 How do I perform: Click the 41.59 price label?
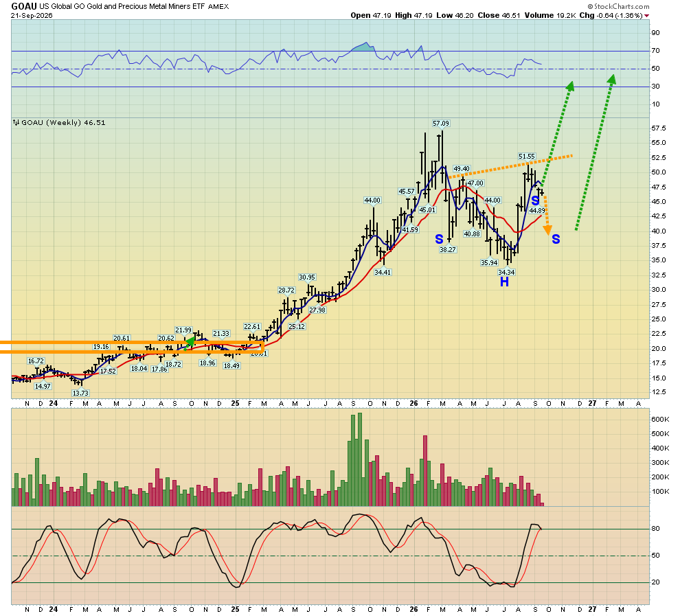(x=410, y=229)
